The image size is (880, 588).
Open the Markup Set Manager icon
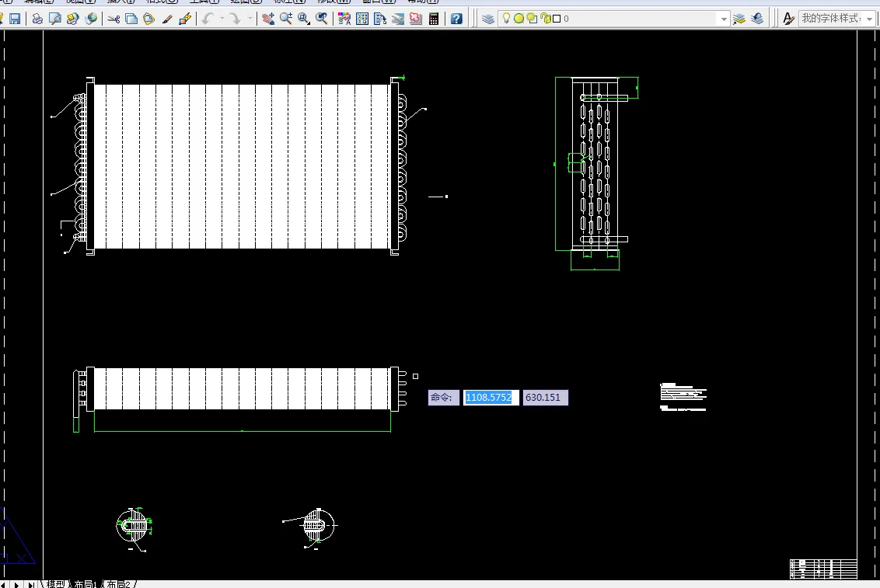click(416, 19)
